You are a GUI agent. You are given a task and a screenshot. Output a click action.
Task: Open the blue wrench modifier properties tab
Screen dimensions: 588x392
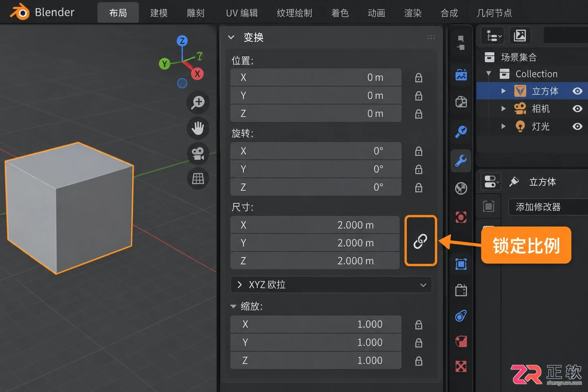click(461, 160)
